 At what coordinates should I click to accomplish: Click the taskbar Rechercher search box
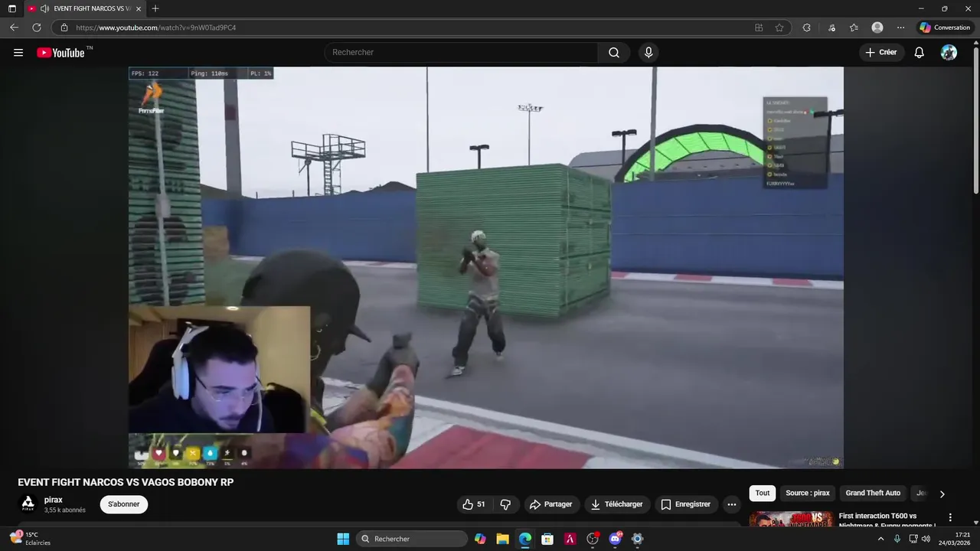click(412, 539)
